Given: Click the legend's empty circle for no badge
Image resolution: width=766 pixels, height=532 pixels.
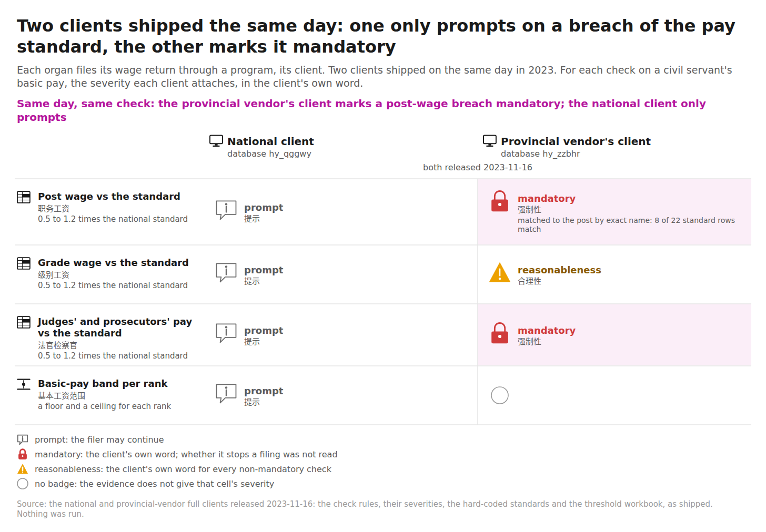Looking at the screenshot, I should 23,484.
